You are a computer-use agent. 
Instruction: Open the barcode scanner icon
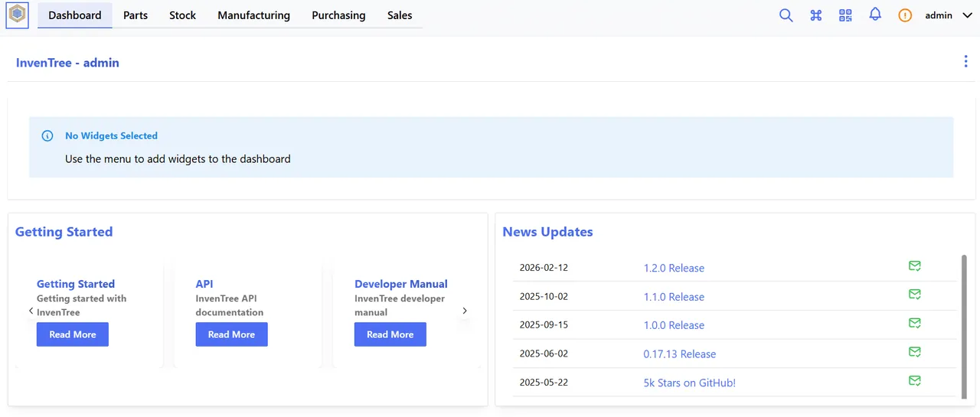(x=845, y=15)
